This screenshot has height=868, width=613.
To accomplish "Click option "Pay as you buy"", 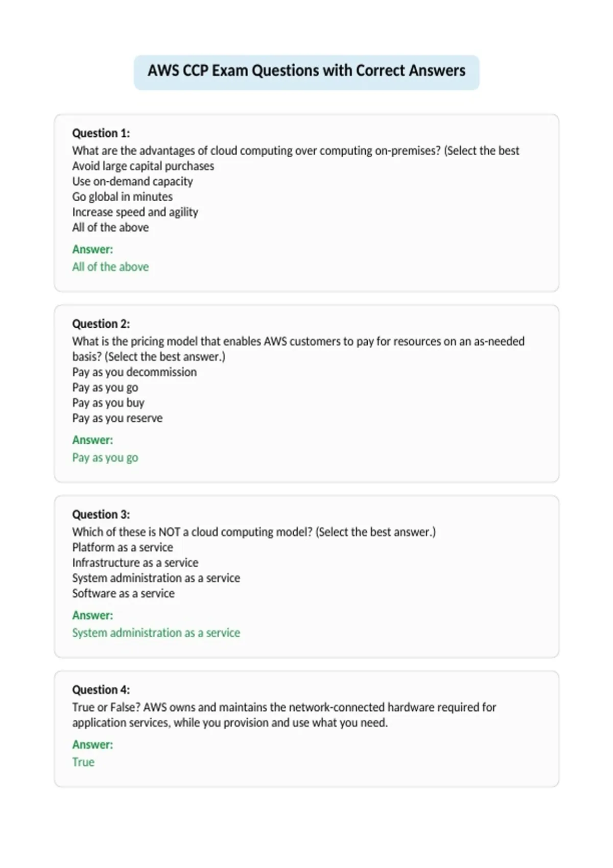I will pos(108,403).
